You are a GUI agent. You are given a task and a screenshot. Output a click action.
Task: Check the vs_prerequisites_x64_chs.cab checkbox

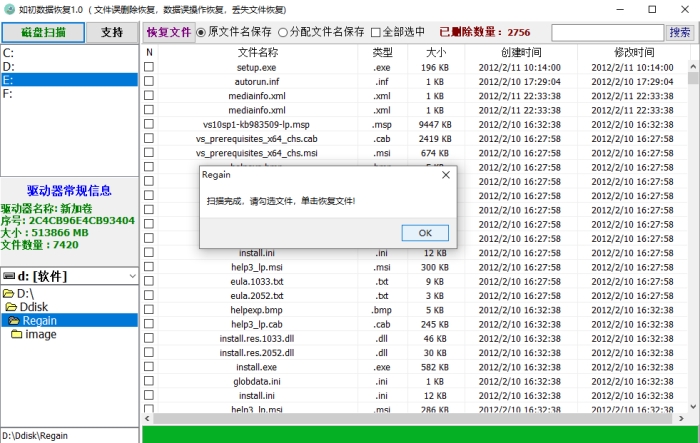click(x=149, y=138)
